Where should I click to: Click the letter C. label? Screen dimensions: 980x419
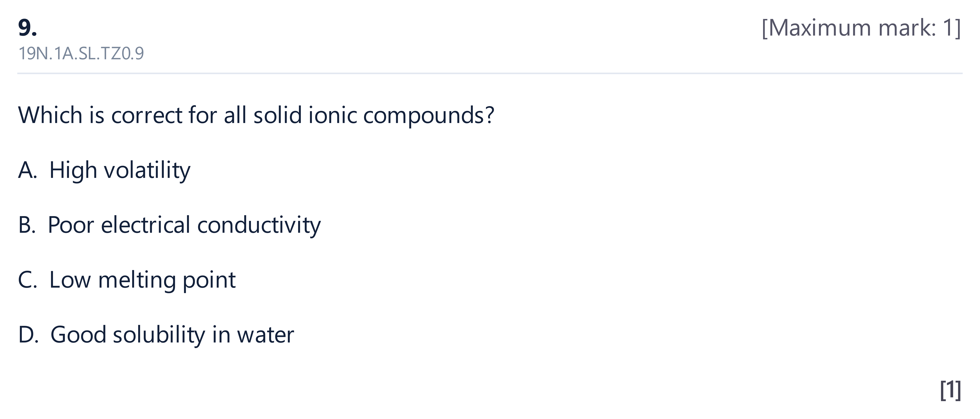(27, 280)
